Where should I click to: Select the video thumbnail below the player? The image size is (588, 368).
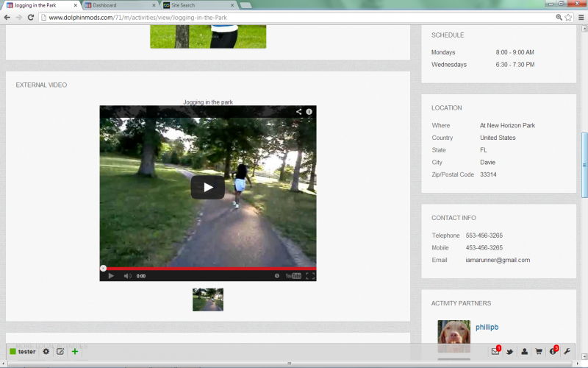pyautogui.click(x=208, y=300)
